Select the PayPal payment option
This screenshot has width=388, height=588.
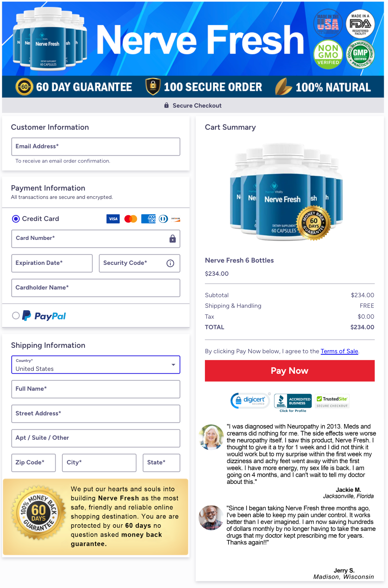16,315
